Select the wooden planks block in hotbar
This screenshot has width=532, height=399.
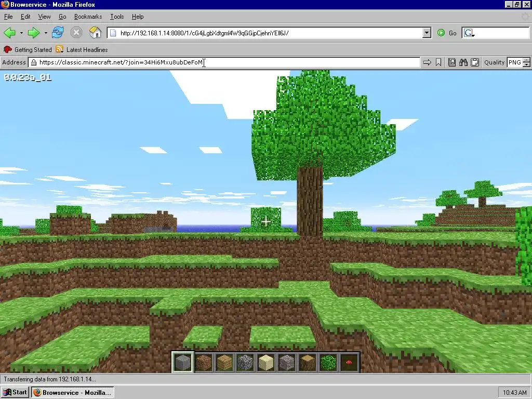pyautogui.click(x=224, y=362)
